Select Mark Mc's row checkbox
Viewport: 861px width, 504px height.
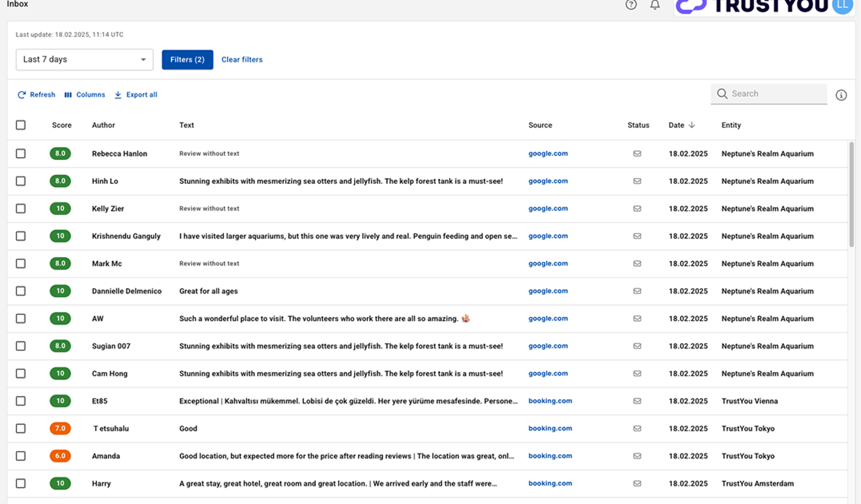point(20,264)
